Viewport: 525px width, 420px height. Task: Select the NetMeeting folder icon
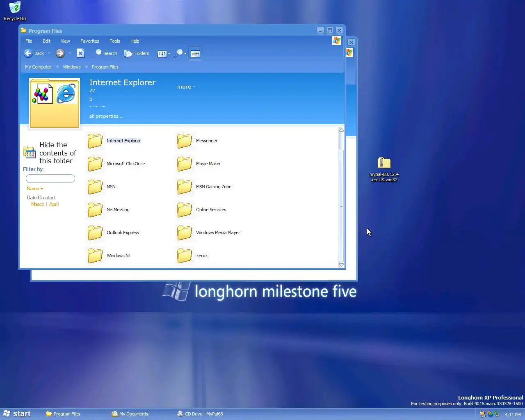coord(95,210)
